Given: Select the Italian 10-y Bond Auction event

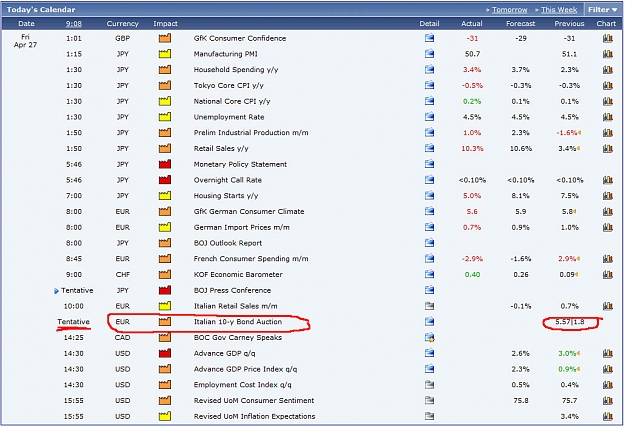Looking at the screenshot, I should [238, 322].
